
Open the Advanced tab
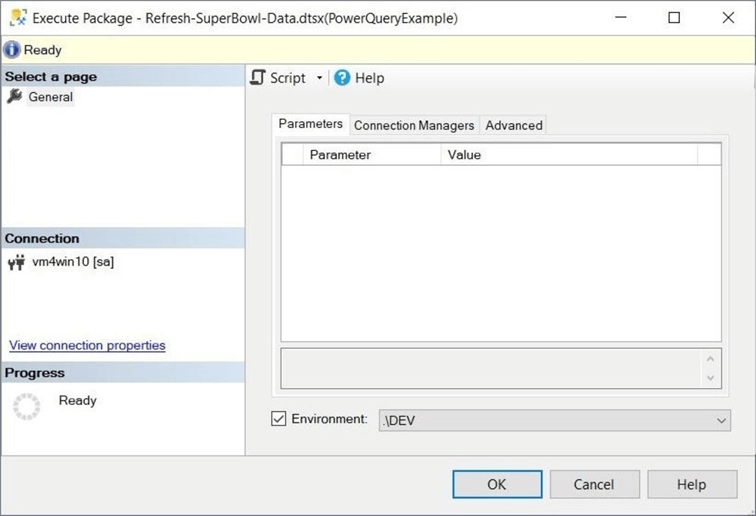[x=514, y=125]
